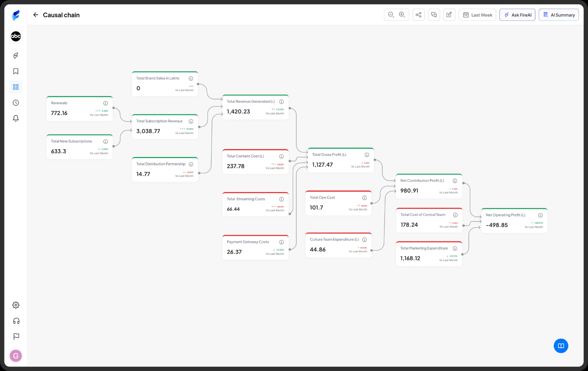588x371 pixels.
Task: Open bookmarks from the sidebar
Action: tap(16, 71)
